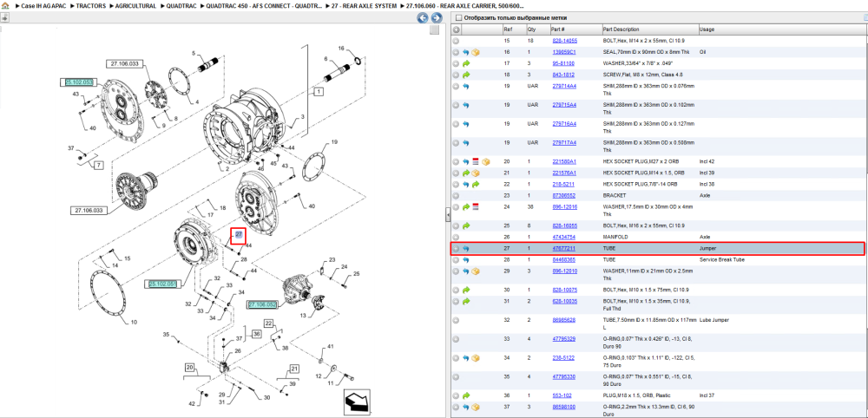Click callout number 19 on diagram
The image size is (868, 418).
(334, 142)
